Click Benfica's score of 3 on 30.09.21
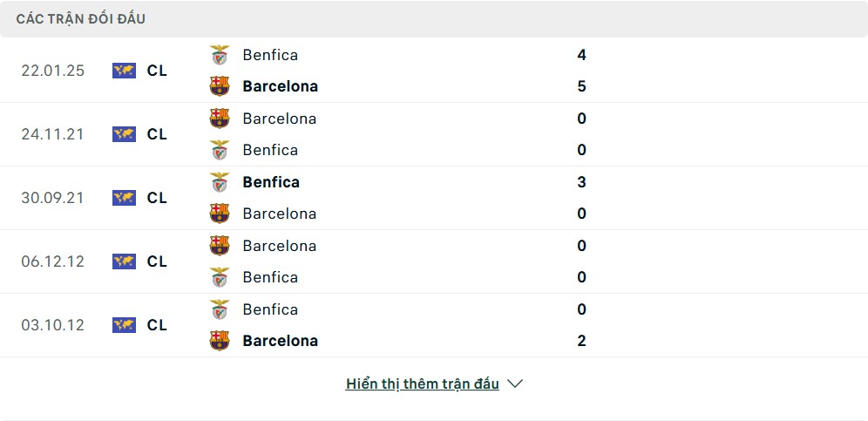The width and height of the screenshot is (868, 421). 581,182
